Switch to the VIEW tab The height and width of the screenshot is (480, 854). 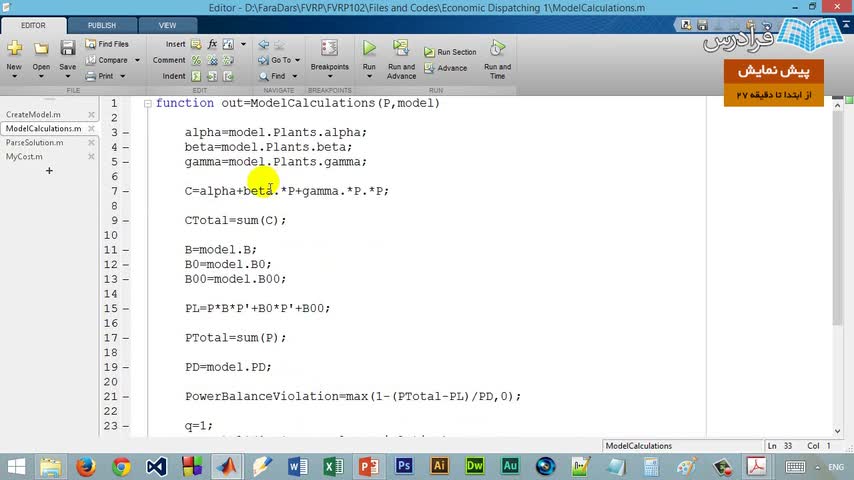pos(167,26)
